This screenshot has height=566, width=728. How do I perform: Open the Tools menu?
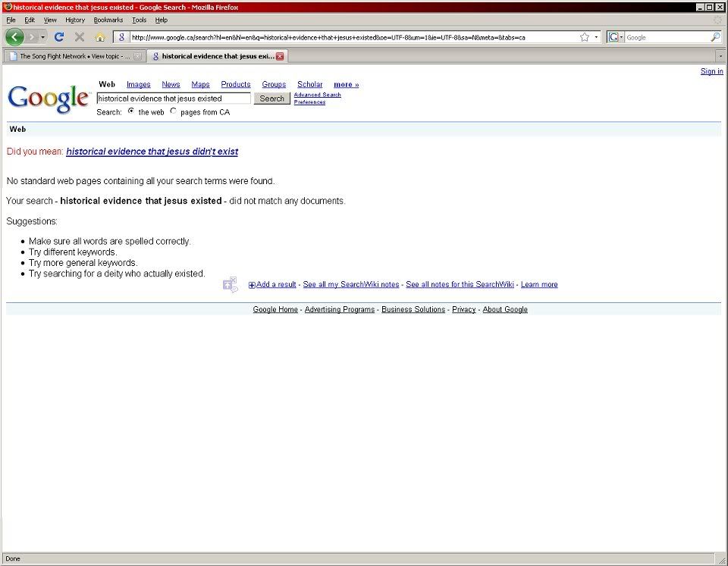pos(139,20)
